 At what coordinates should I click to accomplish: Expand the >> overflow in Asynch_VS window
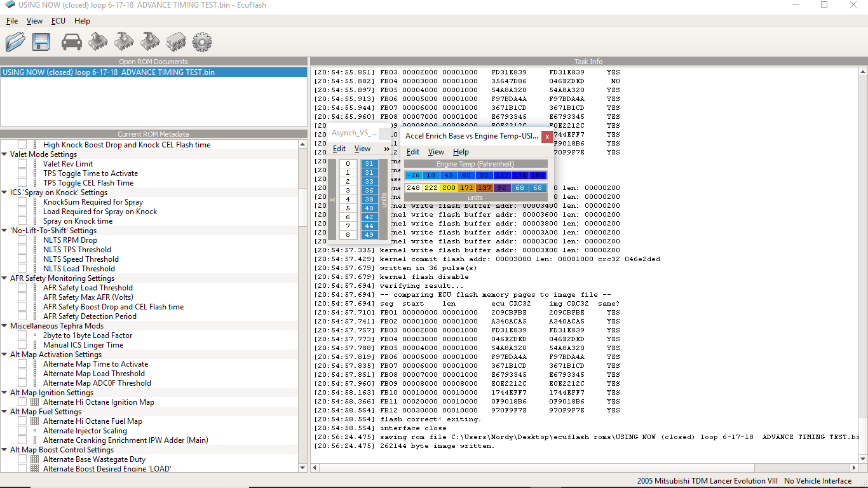pyautogui.click(x=386, y=149)
